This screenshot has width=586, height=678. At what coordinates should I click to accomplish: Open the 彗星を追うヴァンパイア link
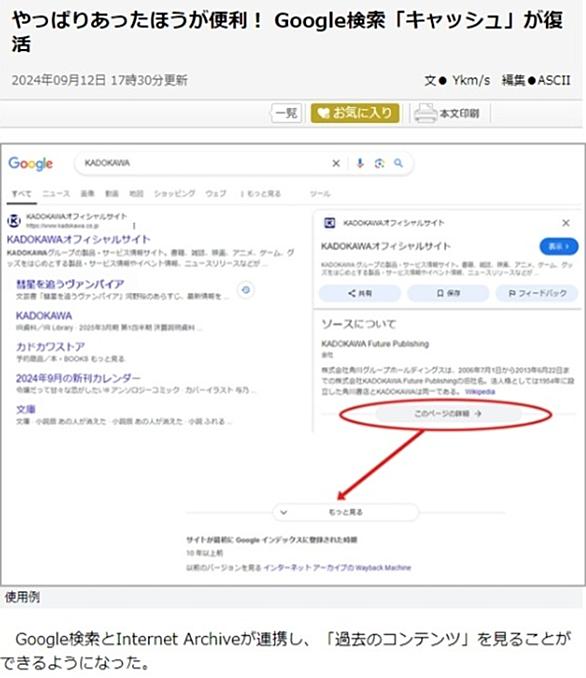(70, 284)
